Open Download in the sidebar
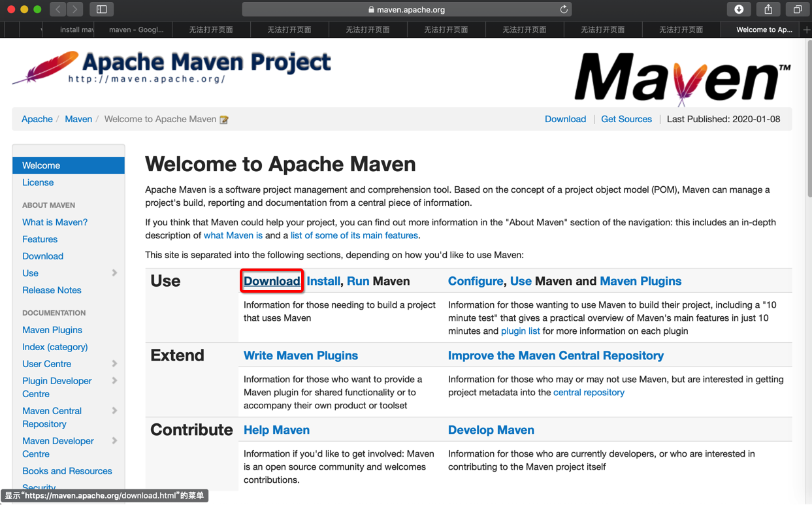 tap(42, 256)
